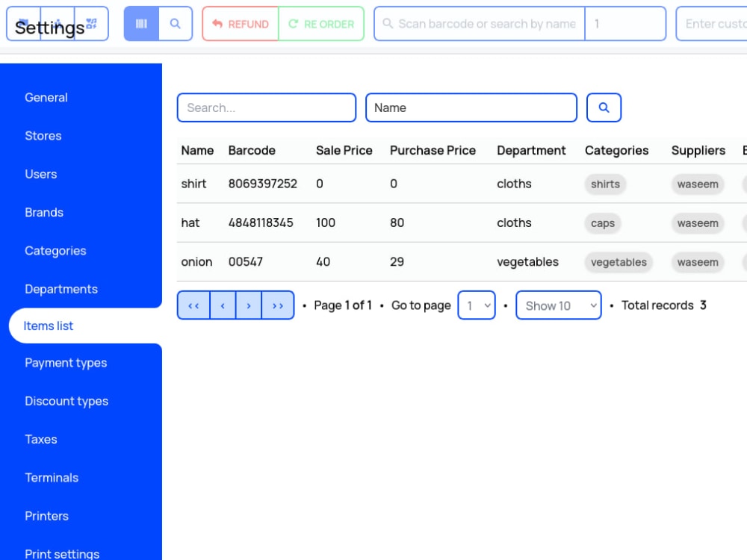Viewport: 747px width, 560px height.
Task: Click hat purchase price 80
Action: (x=397, y=223)
